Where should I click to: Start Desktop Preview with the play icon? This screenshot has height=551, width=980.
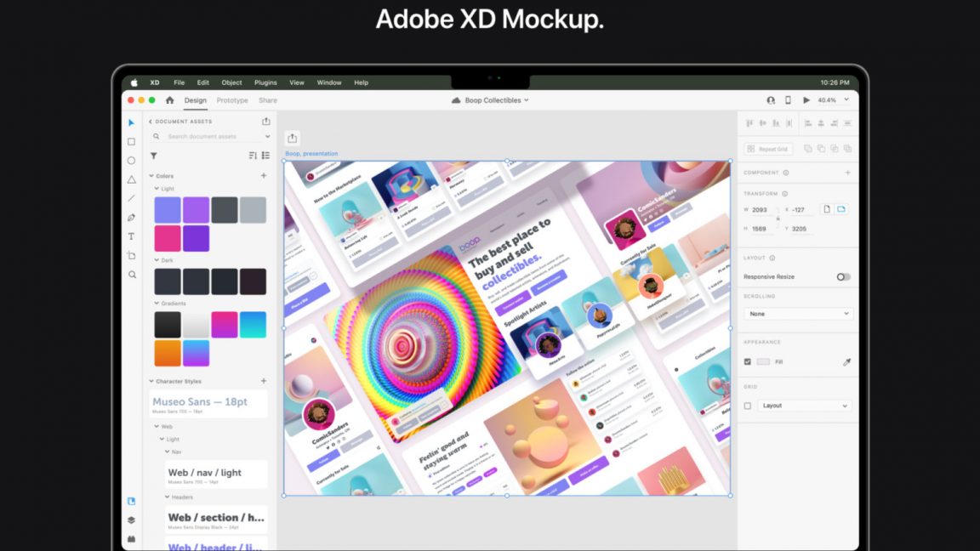[x=806, y=99]
